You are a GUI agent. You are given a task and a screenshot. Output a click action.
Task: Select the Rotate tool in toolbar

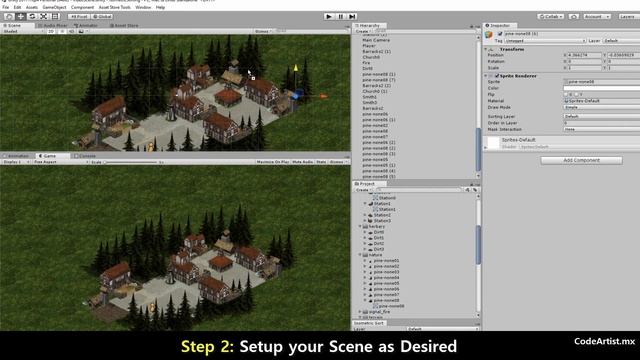pyautogui.click(x=32, y=16)
